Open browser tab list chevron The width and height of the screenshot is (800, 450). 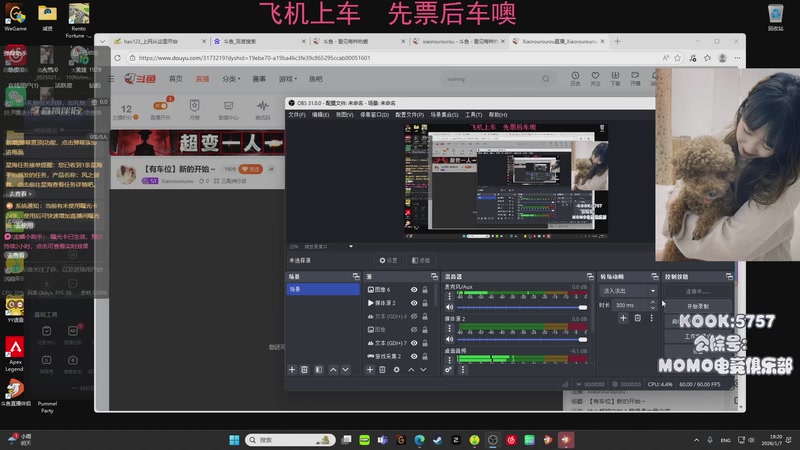point(103,41)
